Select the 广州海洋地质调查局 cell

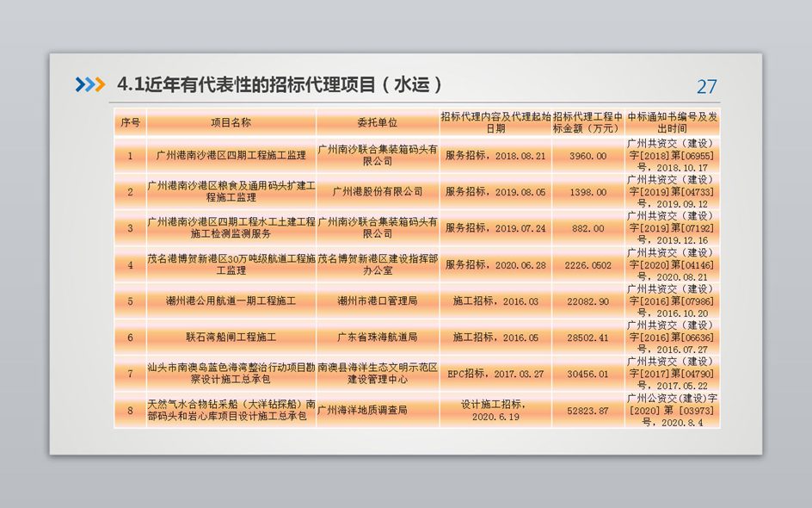click(377, 411)
